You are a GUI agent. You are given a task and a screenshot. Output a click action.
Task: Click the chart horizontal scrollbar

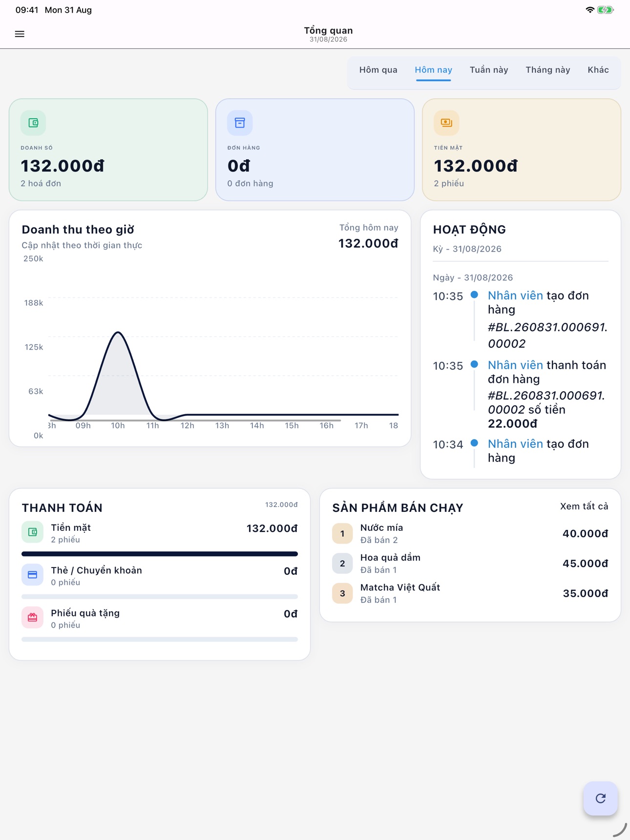194,420
